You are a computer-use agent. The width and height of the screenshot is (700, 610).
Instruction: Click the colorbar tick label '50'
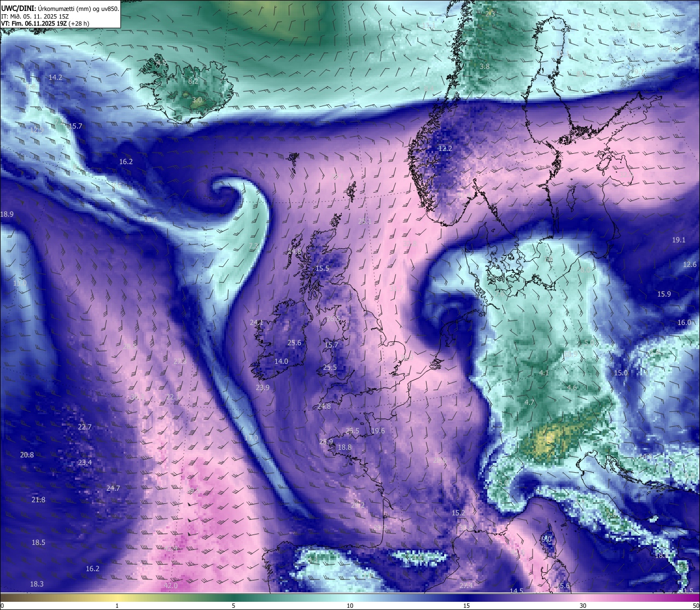point(696,606)
